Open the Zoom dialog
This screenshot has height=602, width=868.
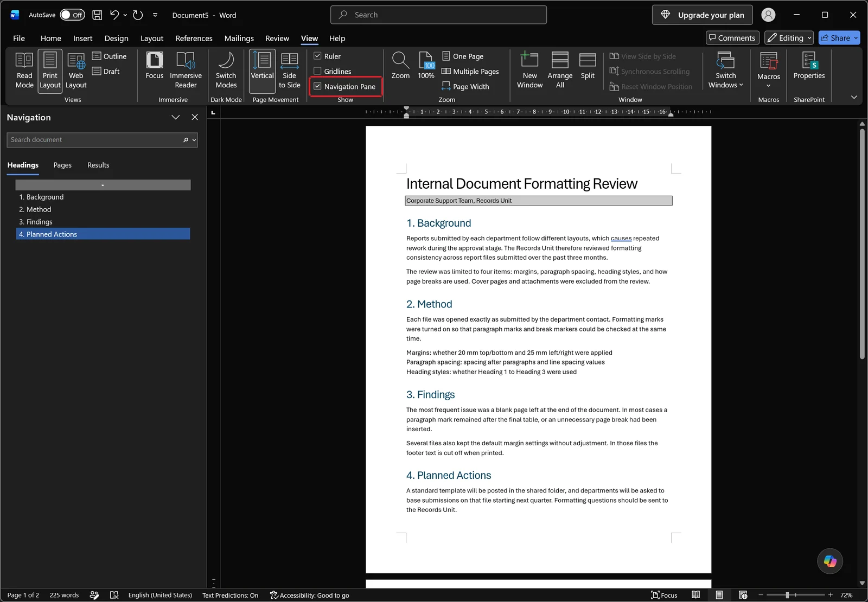400,66
